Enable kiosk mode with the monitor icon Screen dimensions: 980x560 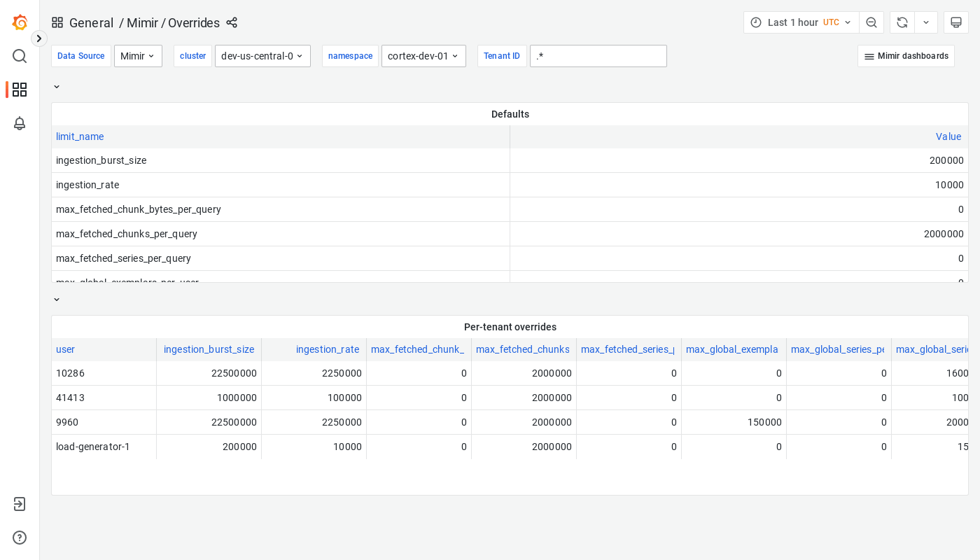956,22
